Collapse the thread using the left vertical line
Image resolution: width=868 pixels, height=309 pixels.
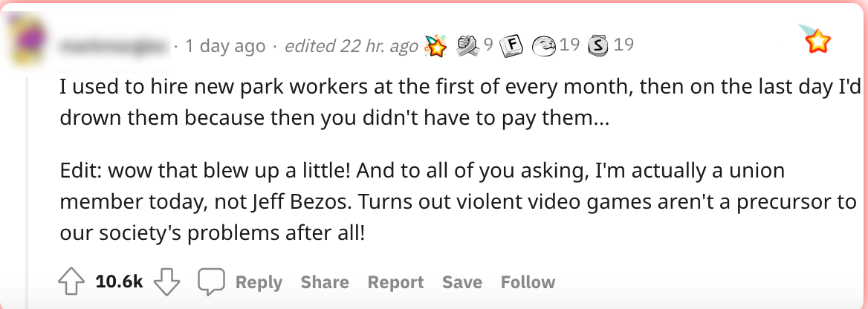[x=28, y=186]
